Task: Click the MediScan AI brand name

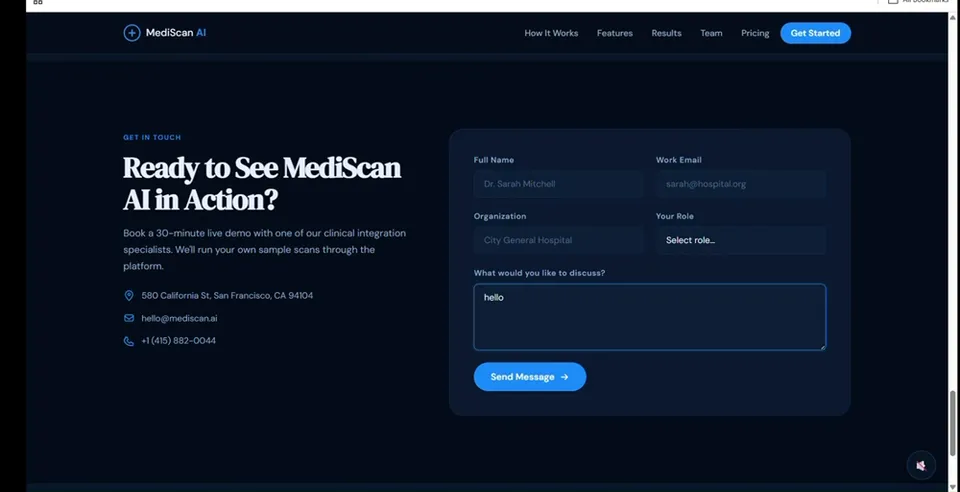Action: 176,33
